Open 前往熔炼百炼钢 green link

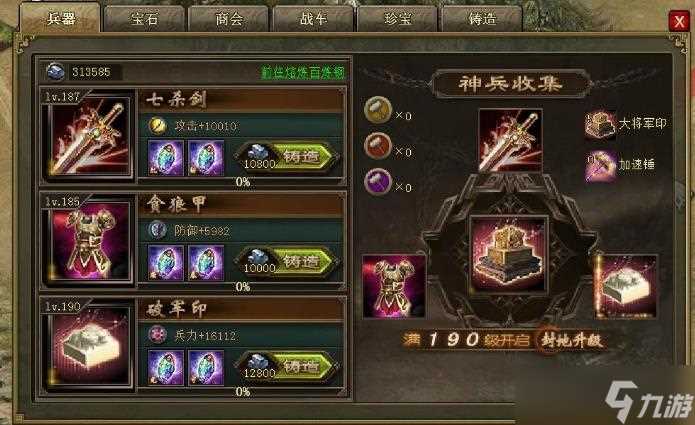[303, 73]
